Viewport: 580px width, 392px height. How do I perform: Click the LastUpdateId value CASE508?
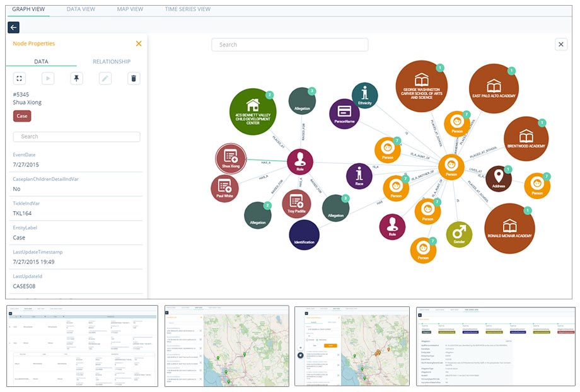pyautogui.click(x=24, y=286)
